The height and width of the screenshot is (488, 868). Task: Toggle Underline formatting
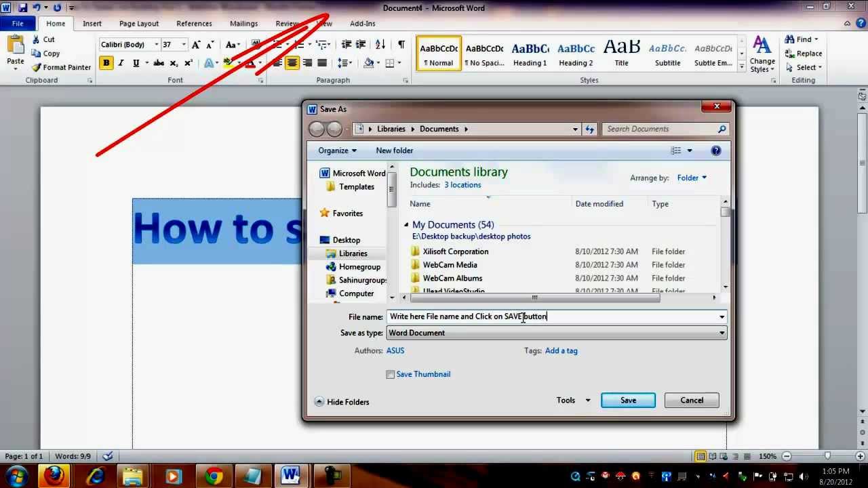pyautogui.click(x=136, y=63)
